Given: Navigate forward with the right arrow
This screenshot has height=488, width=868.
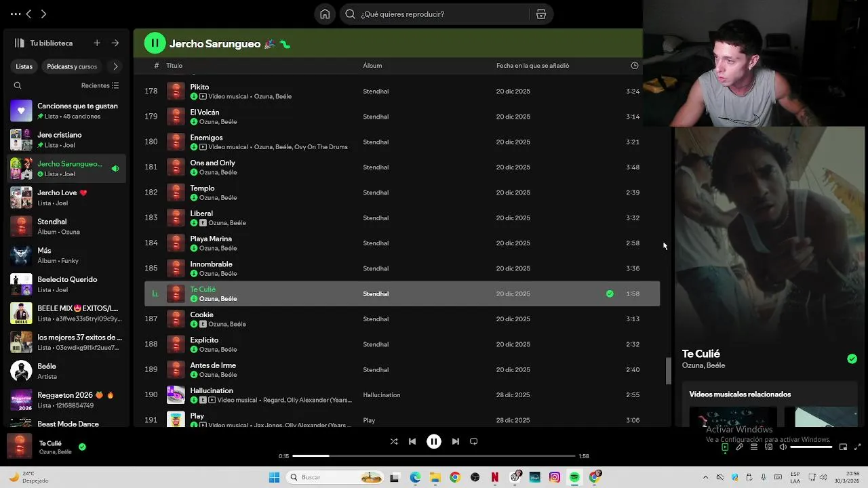Looking at the screenshot, I should (43, 14).
